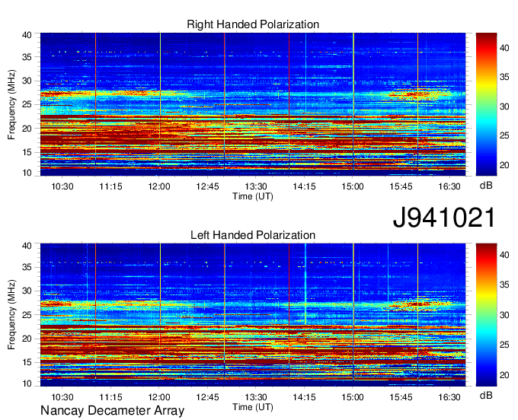Click the 20 MHz frequency tick of the Right Handed plot
The height and width of the screenshot is (420, 518).
coord(27,129)
